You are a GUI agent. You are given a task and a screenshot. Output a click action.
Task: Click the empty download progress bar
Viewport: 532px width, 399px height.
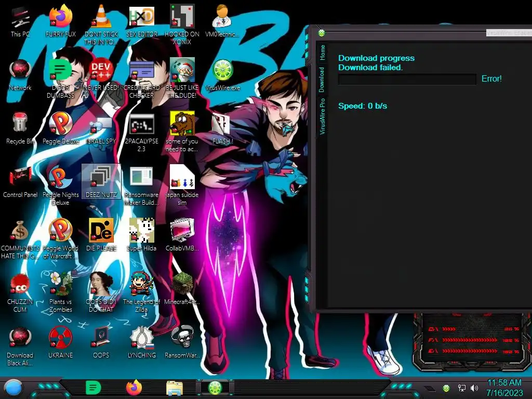coord(407,79)
